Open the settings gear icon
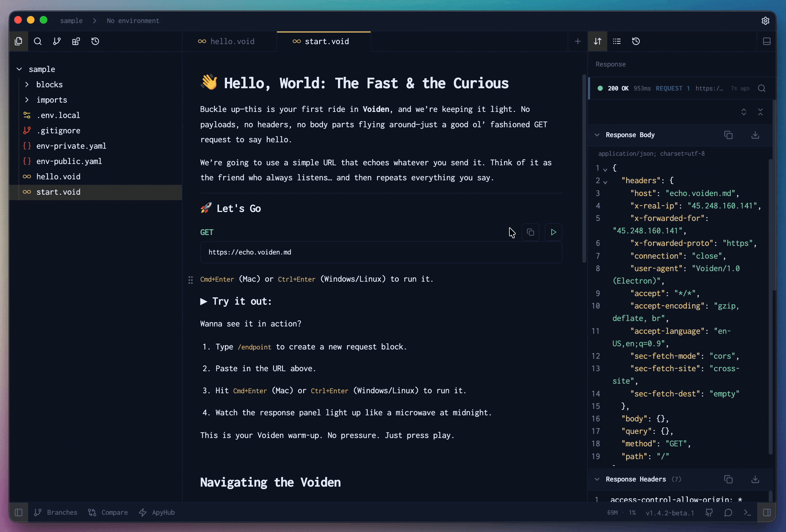Screen dimensions: 786x532 [765, 21]
